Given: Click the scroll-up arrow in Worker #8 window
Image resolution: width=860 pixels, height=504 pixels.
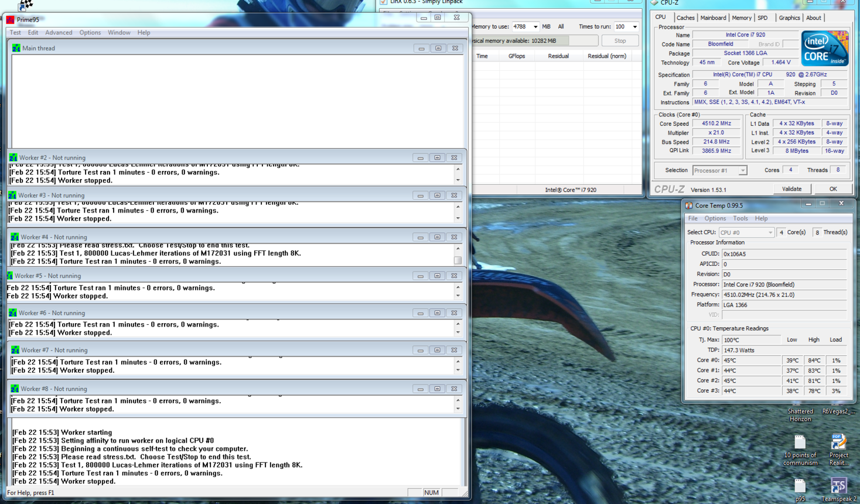Looking at the screenshot, I should [x=458, y=400].
